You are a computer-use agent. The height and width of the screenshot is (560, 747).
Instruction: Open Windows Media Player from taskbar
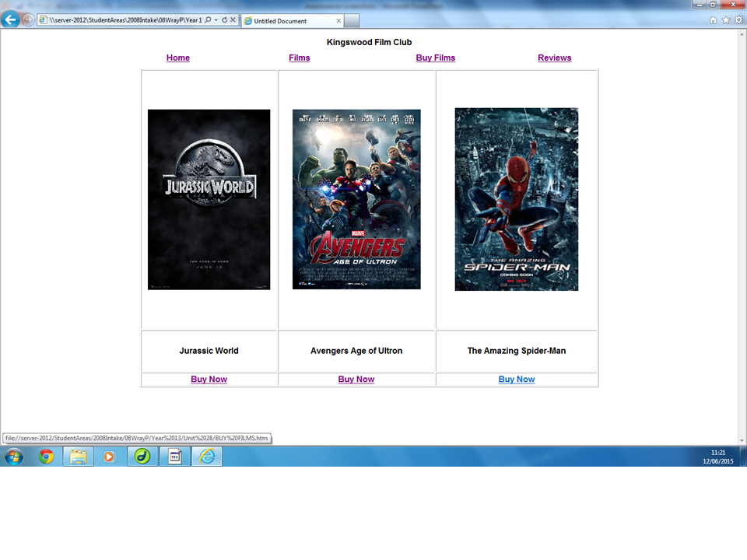109,457
